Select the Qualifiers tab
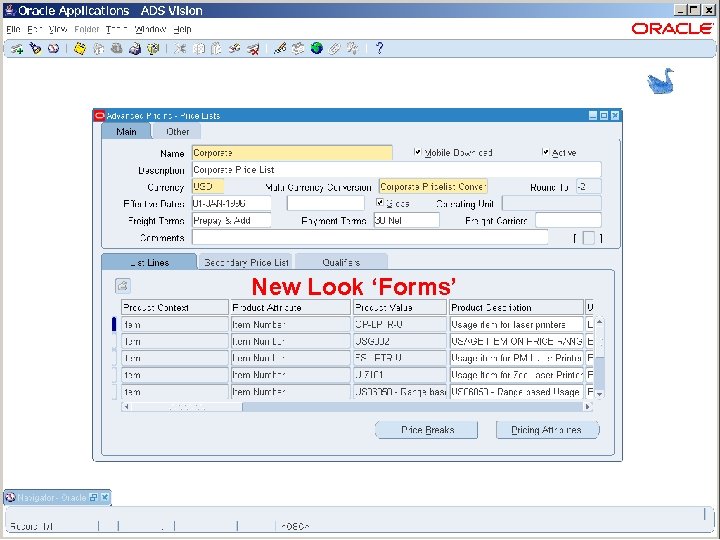This screenshot has height=540, width=720. click(341, 262)
